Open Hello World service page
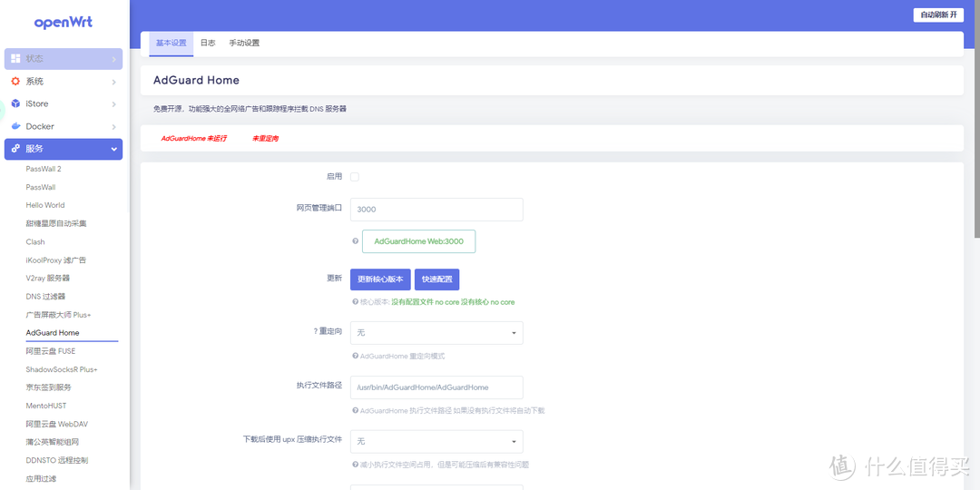The height and width of the screenshot is (490, 980). (x=45, y=205)
